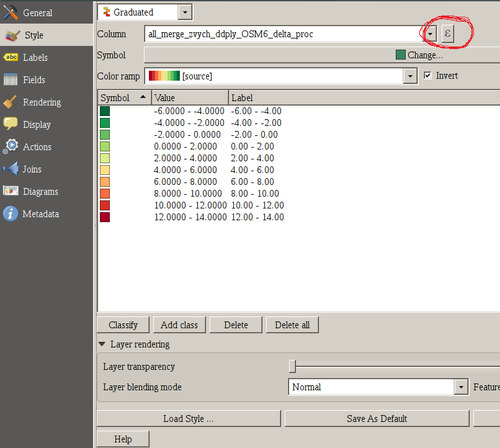Sort by the Symbol column header

[124, 97]
